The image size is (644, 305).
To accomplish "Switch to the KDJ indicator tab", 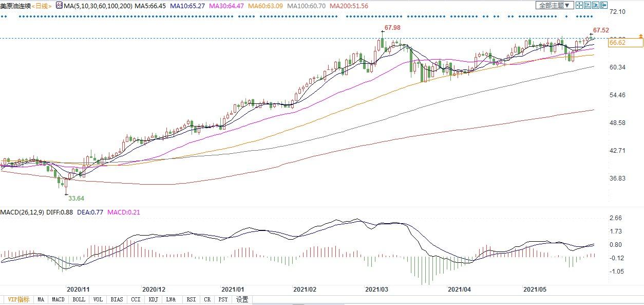I will (153, 299).
